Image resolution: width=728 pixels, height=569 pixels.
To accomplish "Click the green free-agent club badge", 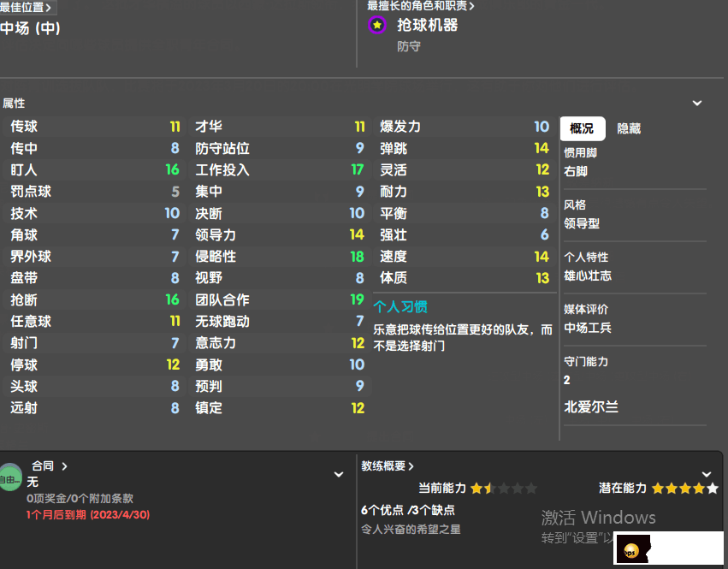I will 10,477.
